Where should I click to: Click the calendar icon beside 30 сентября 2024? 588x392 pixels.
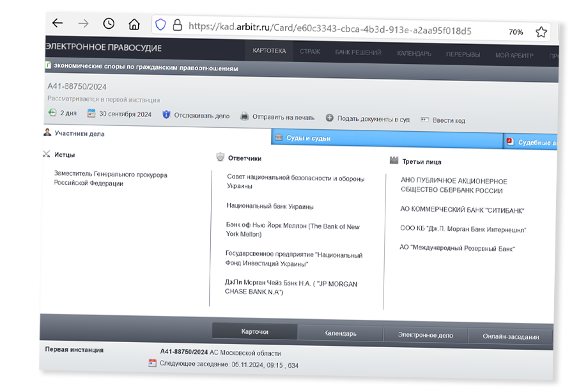(x=91, y=113)
